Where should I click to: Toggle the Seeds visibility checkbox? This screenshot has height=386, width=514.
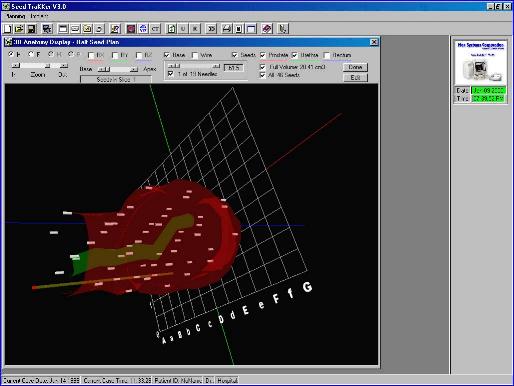235,55
